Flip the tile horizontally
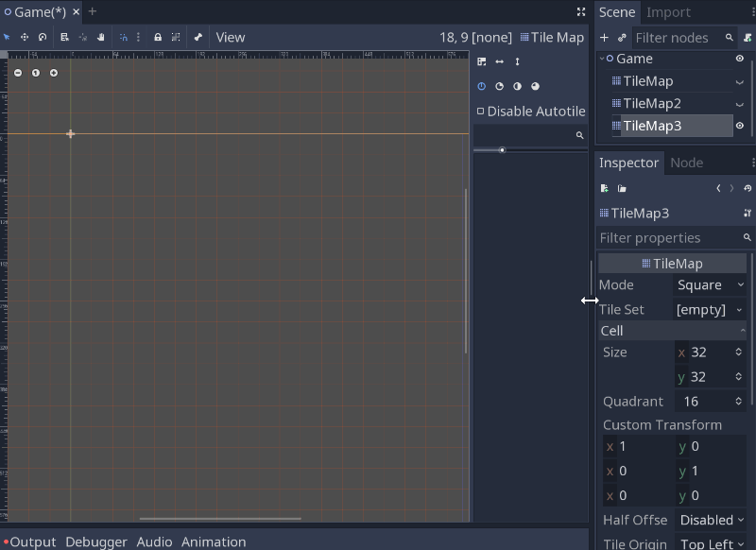Screen dimensions: 756x550 point(501,60)
